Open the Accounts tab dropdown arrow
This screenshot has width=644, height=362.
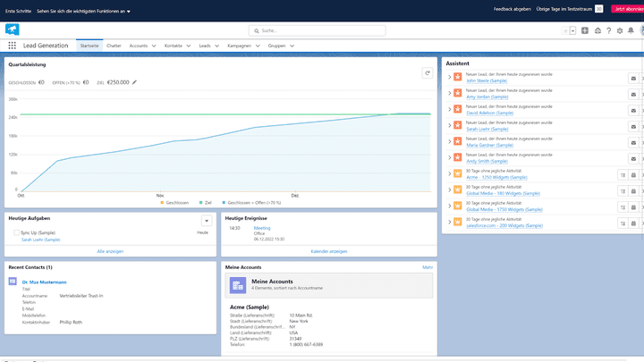[154, 46]
